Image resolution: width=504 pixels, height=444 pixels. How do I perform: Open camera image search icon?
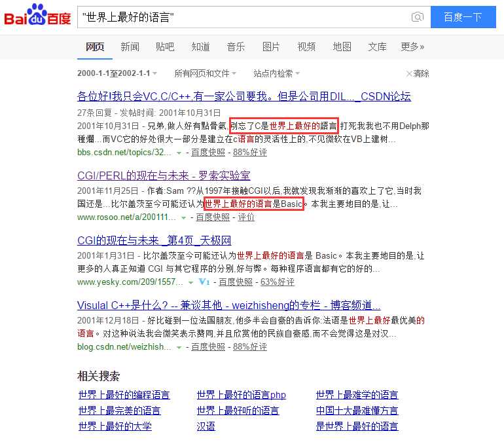(x=417, y=17)
